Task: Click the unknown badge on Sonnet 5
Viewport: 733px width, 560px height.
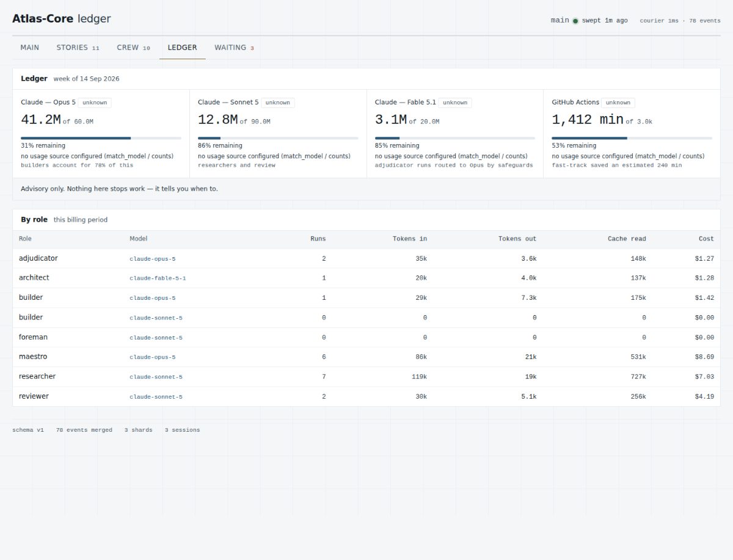Action: [278, 103]
